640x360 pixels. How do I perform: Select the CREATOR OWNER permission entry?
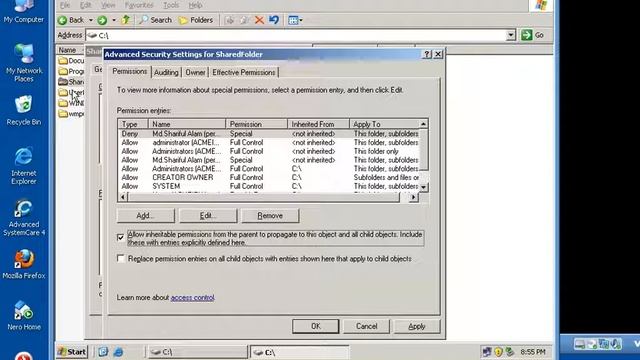[x=269, y=178]
